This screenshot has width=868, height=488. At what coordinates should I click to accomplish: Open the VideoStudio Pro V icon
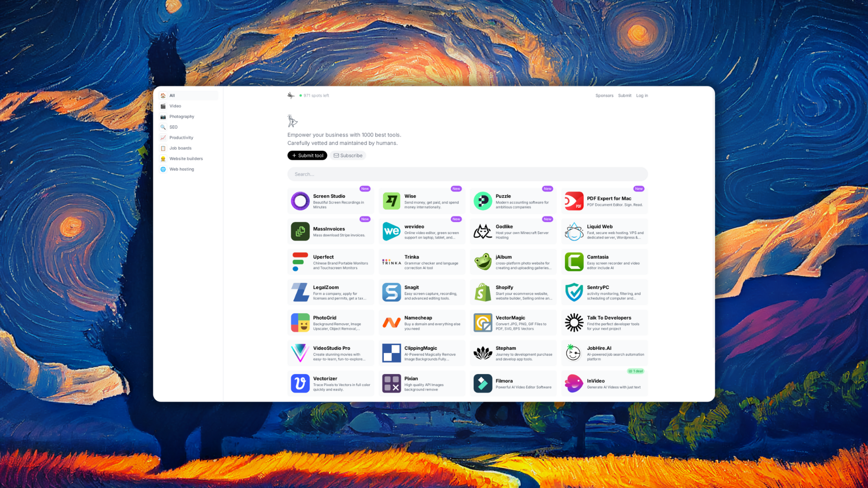(300, 353)
